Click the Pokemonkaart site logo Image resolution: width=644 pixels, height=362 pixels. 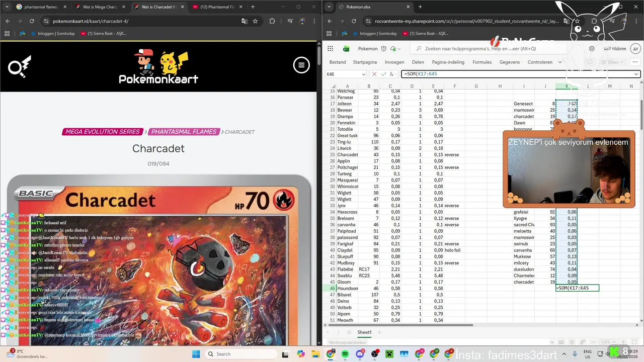[x=158, y=66]
